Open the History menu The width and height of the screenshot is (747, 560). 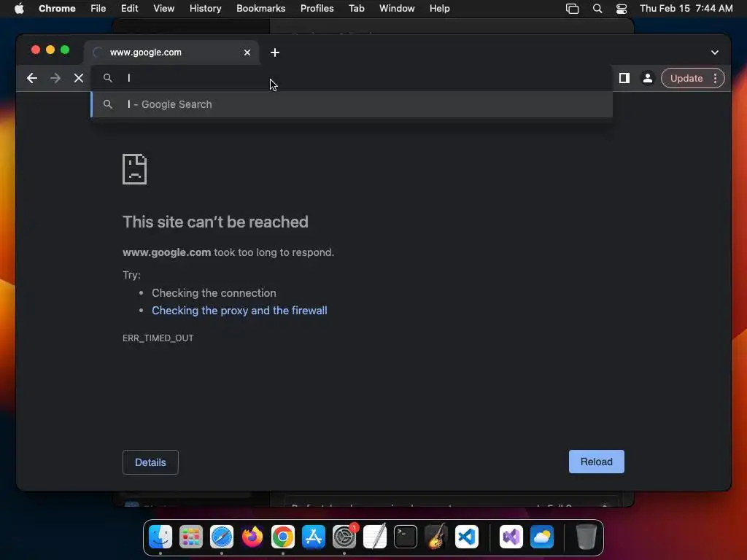click(x=205, y=9)
